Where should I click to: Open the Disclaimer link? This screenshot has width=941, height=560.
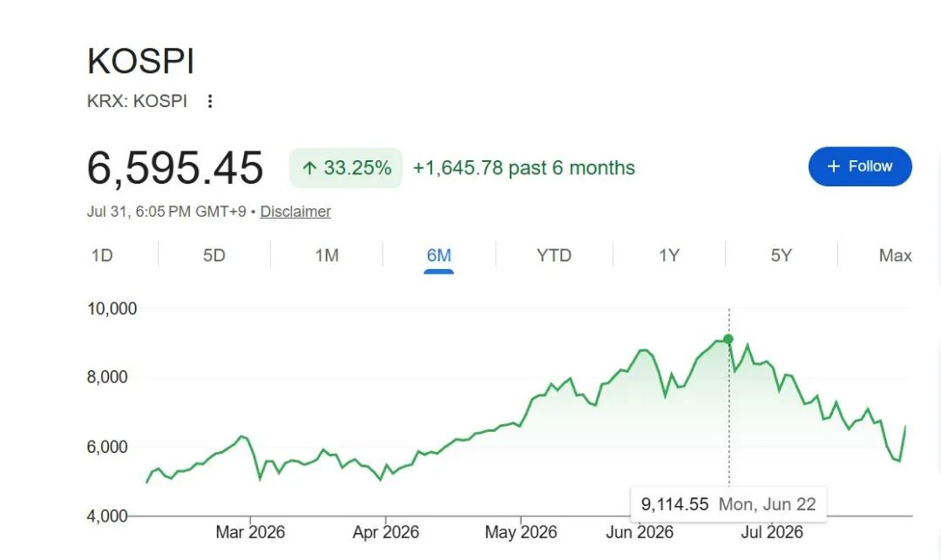295,212
